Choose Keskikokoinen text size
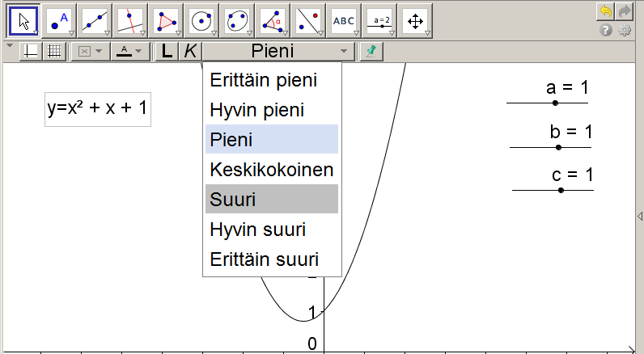 [272, 170]
